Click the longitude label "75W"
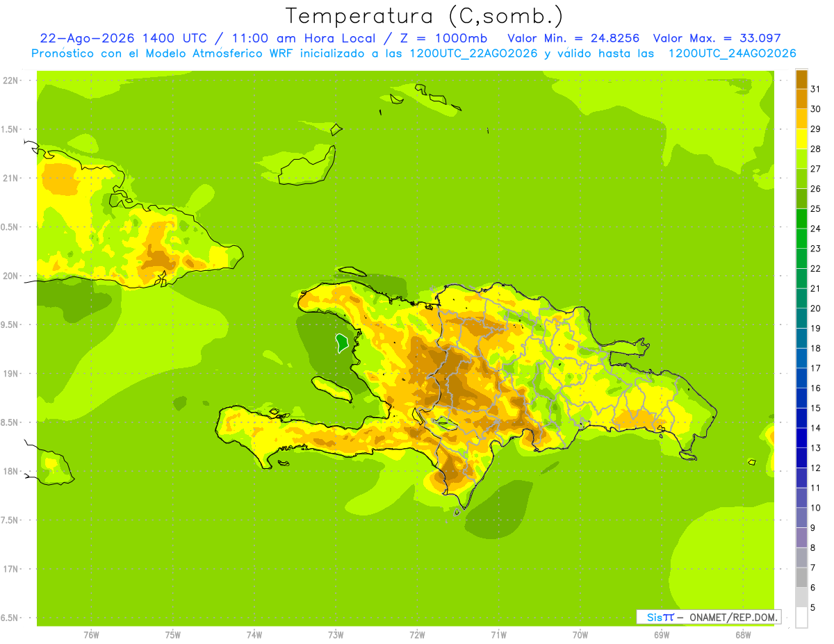Viewport: 834px width, 644px height. pyautogui.click(x=172, y=635)
